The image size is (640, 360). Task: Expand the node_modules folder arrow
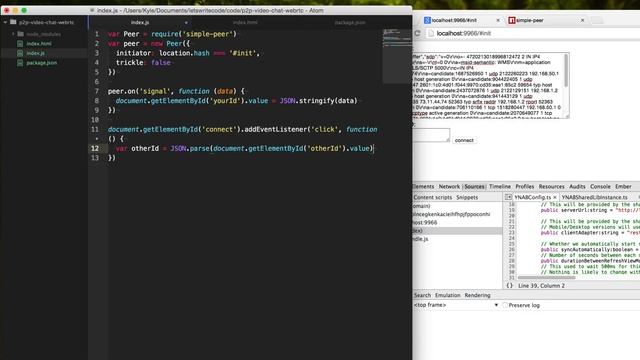coord(13,34)
